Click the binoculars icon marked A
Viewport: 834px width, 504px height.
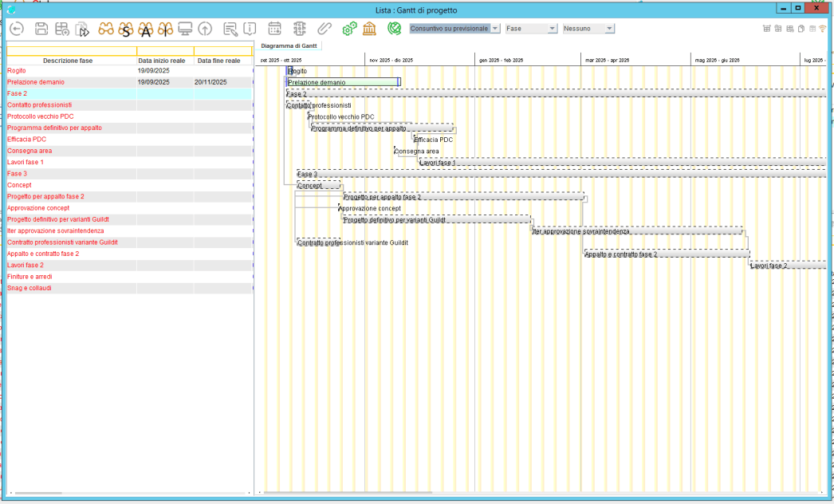[x=145, y=30]
